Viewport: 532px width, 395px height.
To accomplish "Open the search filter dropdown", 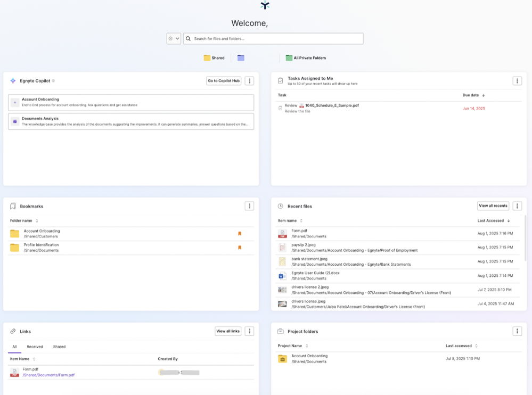I will (174, 38).
